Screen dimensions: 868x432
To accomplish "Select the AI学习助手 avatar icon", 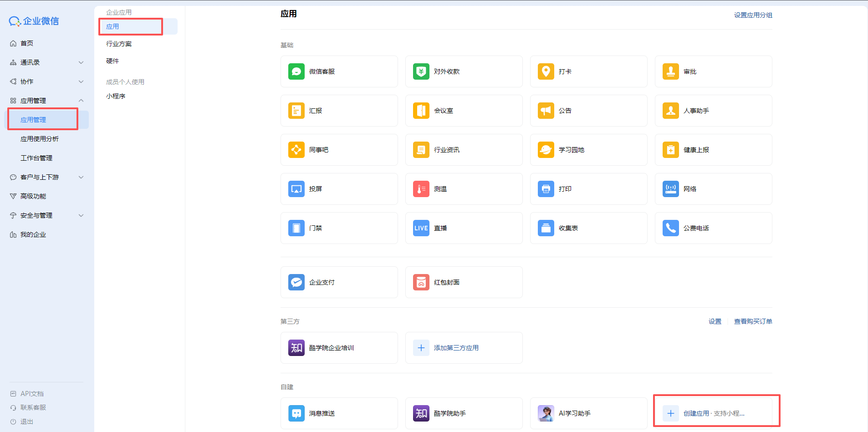I will [546, 413].
